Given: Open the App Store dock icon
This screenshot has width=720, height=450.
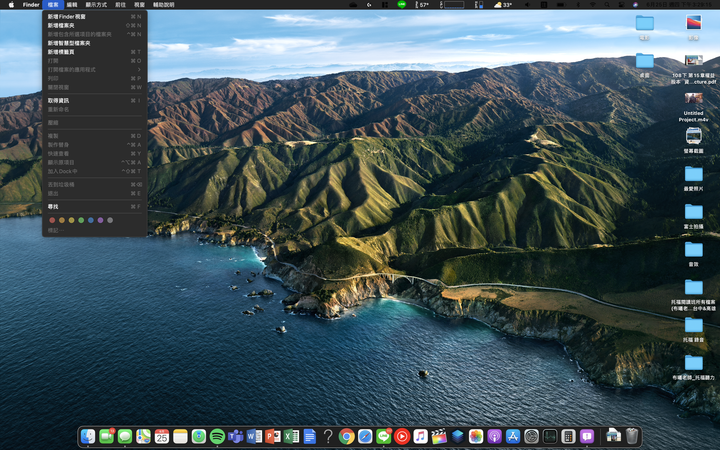Looking at the screenshot, I should click(513, 437).
